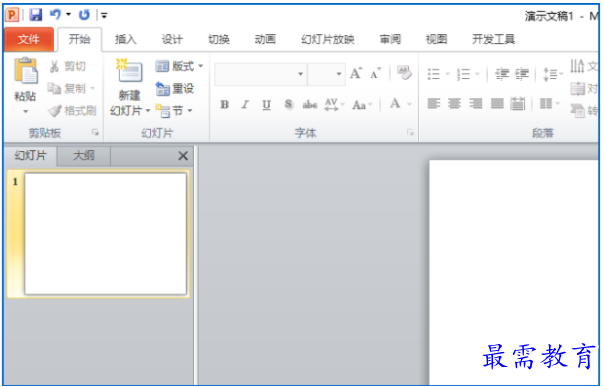Image resolution: width=604 pixels, height=388 pixels.
Task: Expand the 粘贴 paste options arrow
Action: click(x=25, y=112)
